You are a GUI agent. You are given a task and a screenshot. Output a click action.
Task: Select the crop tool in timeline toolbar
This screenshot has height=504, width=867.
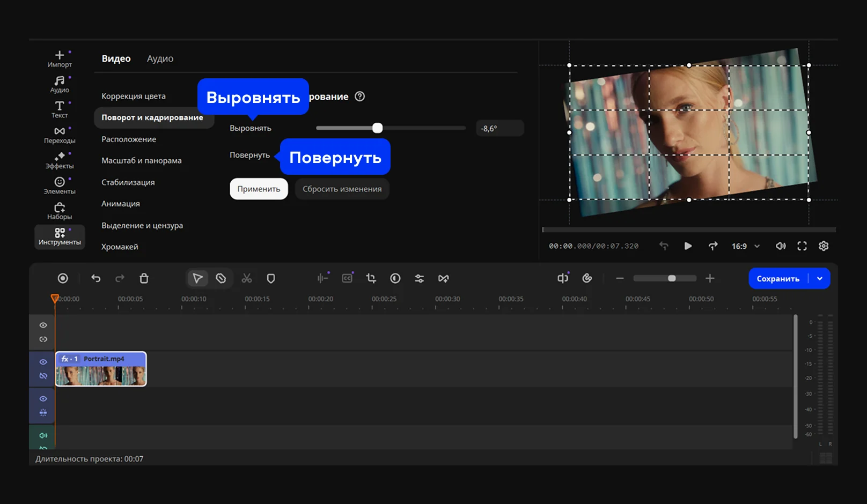[x=371, y=278]
